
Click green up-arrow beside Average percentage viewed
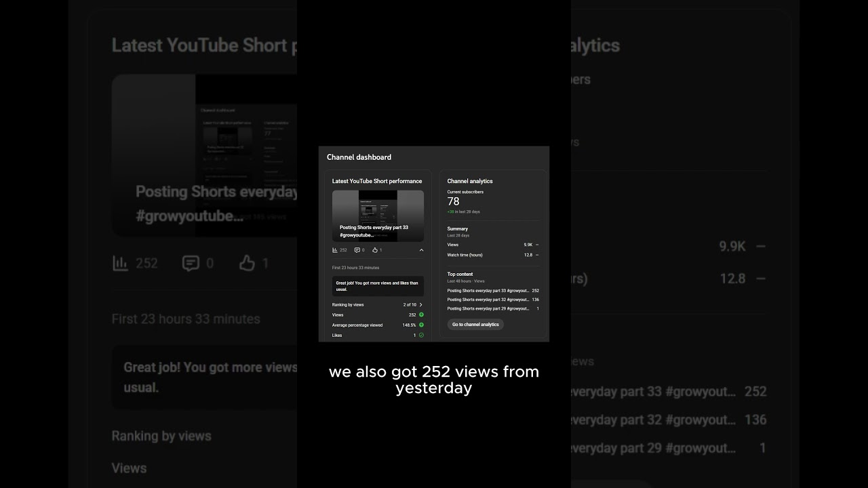(421, 325)
